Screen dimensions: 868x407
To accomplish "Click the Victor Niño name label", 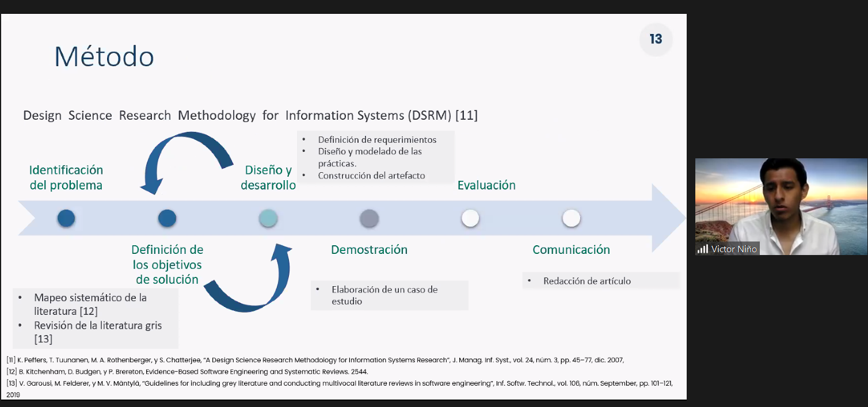I will coord(733,249).
